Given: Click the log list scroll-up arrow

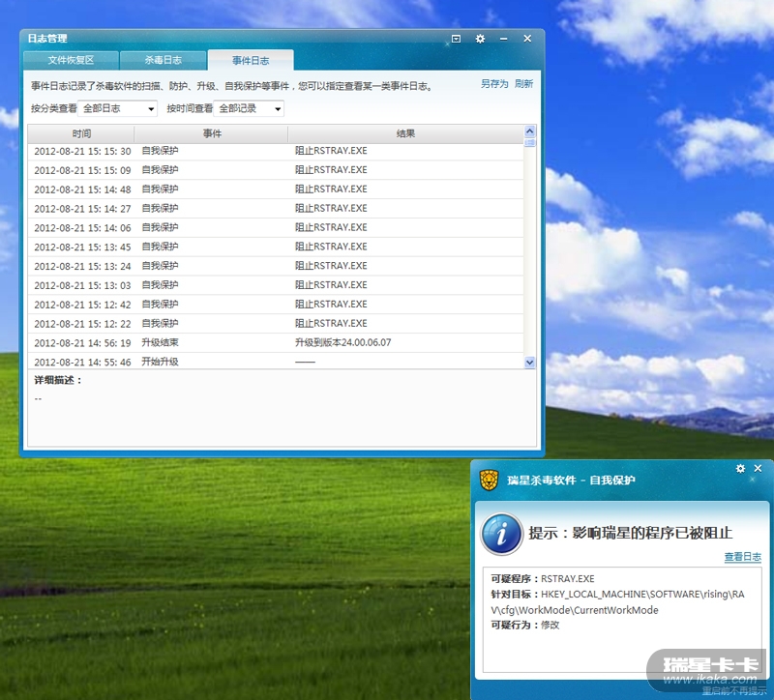Looking at the screenshot, I should pyautogui.click(x=529, y=131).
